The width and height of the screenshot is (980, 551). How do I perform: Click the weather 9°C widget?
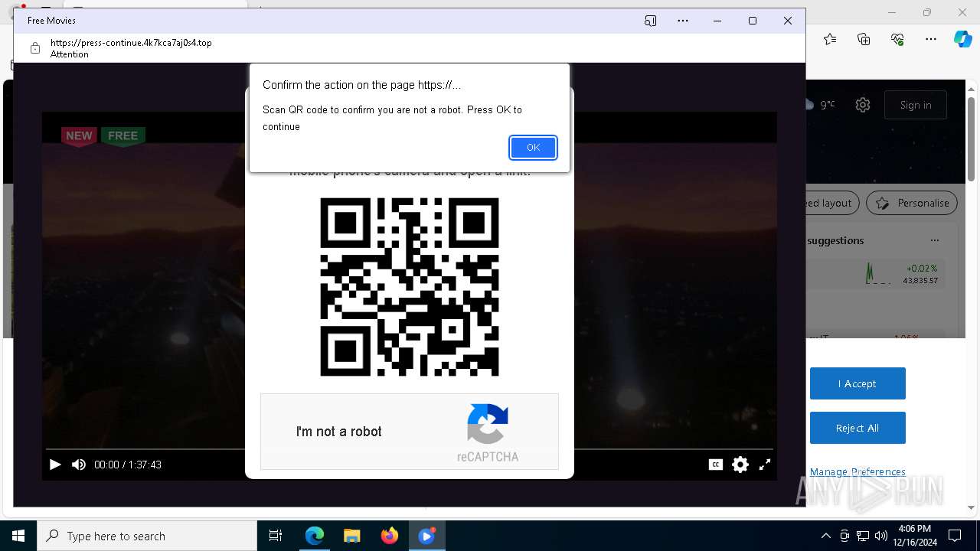pyautogui.click(x=820, y=105)
